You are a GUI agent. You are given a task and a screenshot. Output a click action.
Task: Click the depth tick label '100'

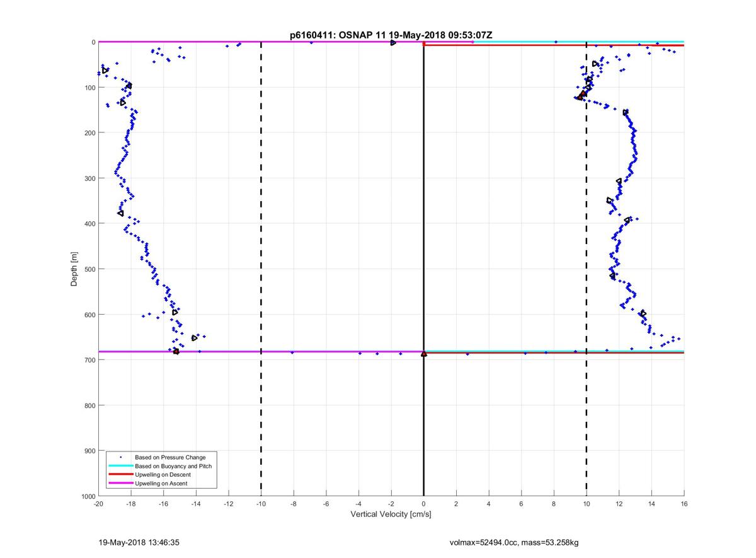(x=89, y=87)
